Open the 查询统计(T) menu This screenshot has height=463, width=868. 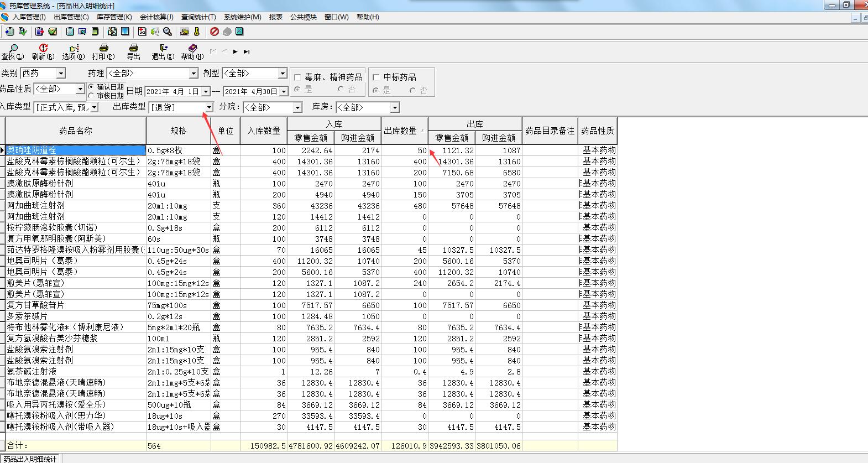198,17
